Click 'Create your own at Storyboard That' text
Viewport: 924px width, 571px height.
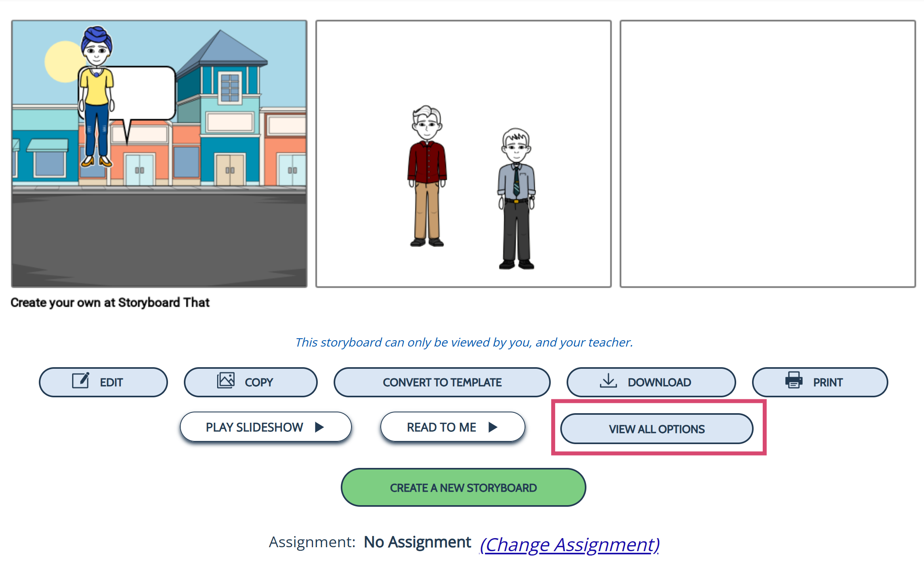(x=110, y=303)
